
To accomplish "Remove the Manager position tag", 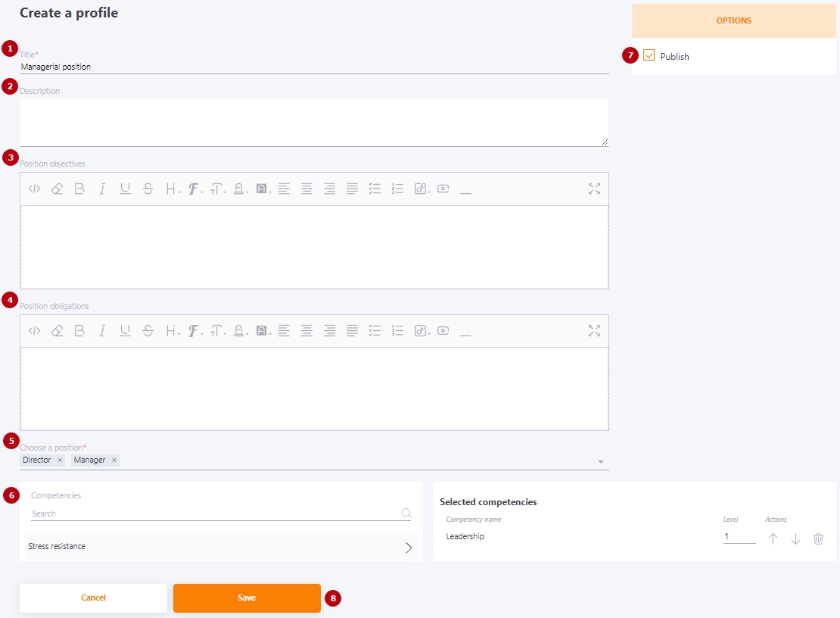I will (x=114, y=460).
